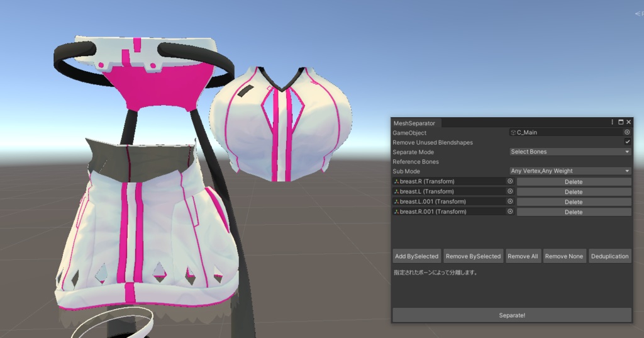This screenshot has width=644, height=338.
Task: Open the Sub Mode dropdown
Action: (570, 171)
